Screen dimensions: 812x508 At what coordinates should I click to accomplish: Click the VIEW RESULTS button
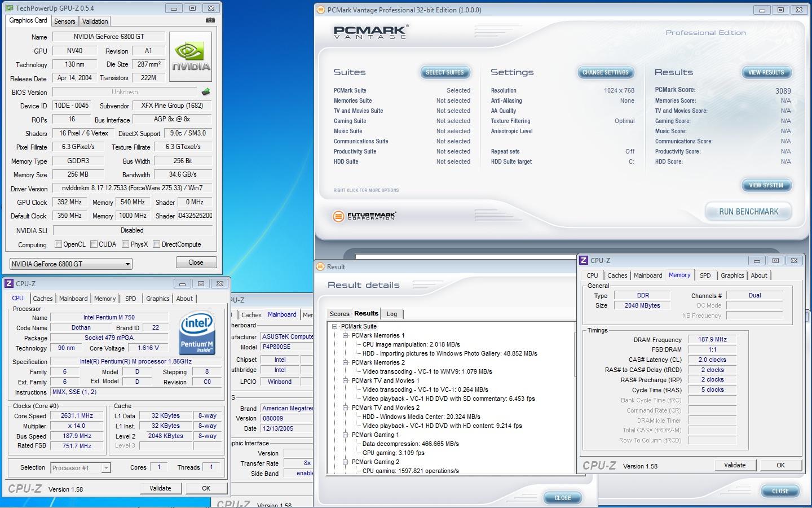pyautogui.click(x=766, y=72)
